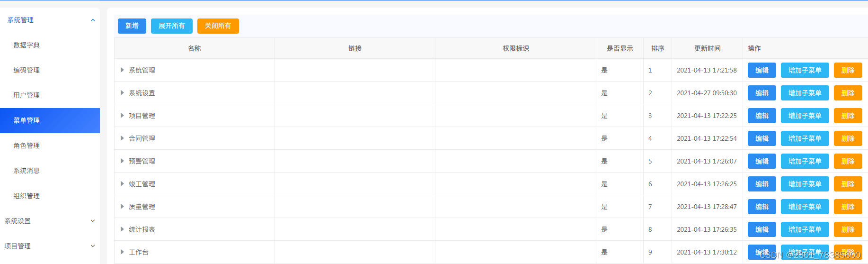Click timestamp 2021-04-27 09:50:30
The height and width of the screenshot is (264, 868).
pos(707,93)
